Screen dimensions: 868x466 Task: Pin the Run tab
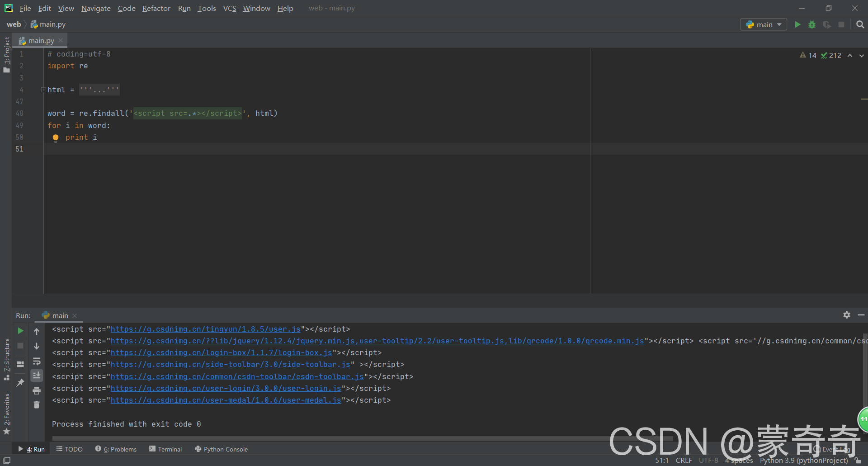pos(20,383)
